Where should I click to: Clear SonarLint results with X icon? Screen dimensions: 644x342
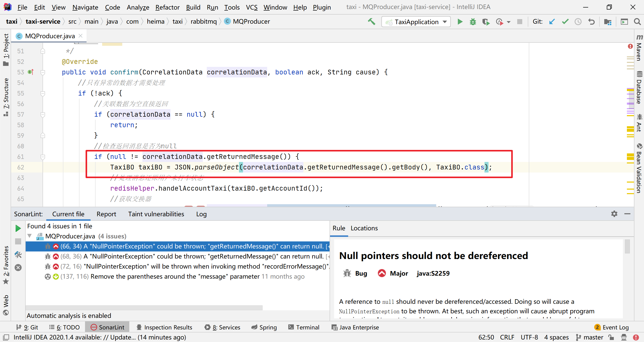pyautogui.click(x=18, y=267)
